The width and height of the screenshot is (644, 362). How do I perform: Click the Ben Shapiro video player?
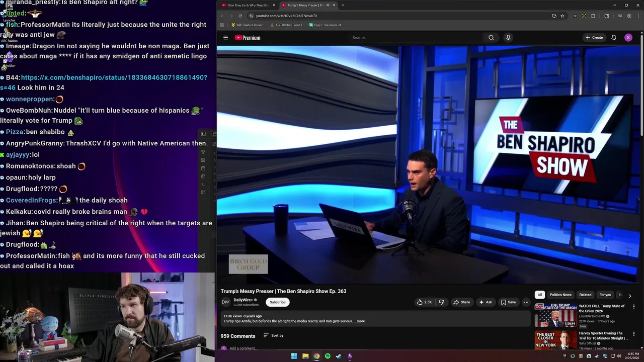[x=429, y=165]
